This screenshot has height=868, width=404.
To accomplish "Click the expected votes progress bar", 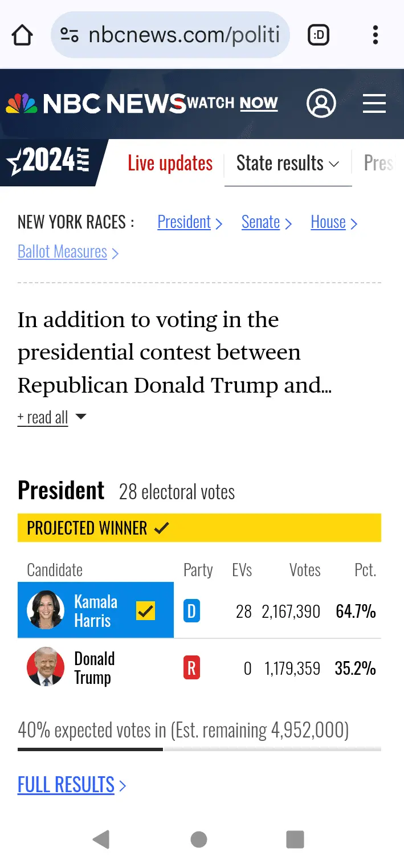I will 199,749.
